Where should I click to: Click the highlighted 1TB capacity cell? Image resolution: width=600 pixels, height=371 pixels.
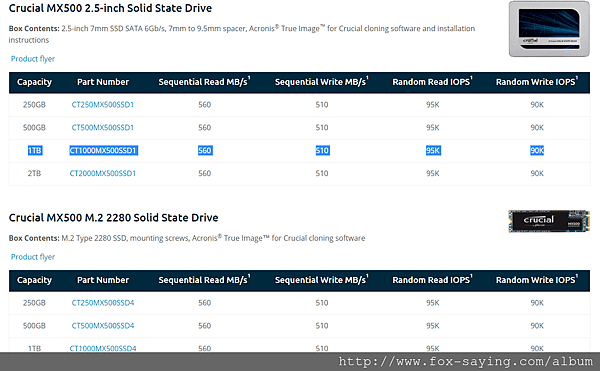35,150
